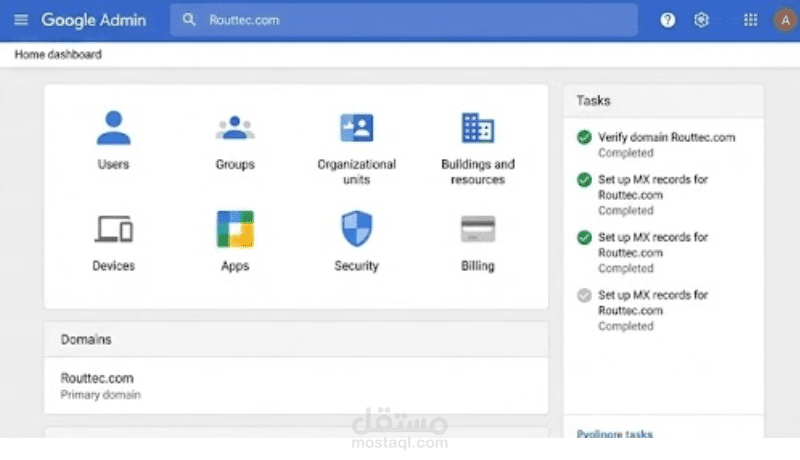800x460 pixels.
Task: Click the Security label
Action: pyautogui.click(x=357, y=266)
